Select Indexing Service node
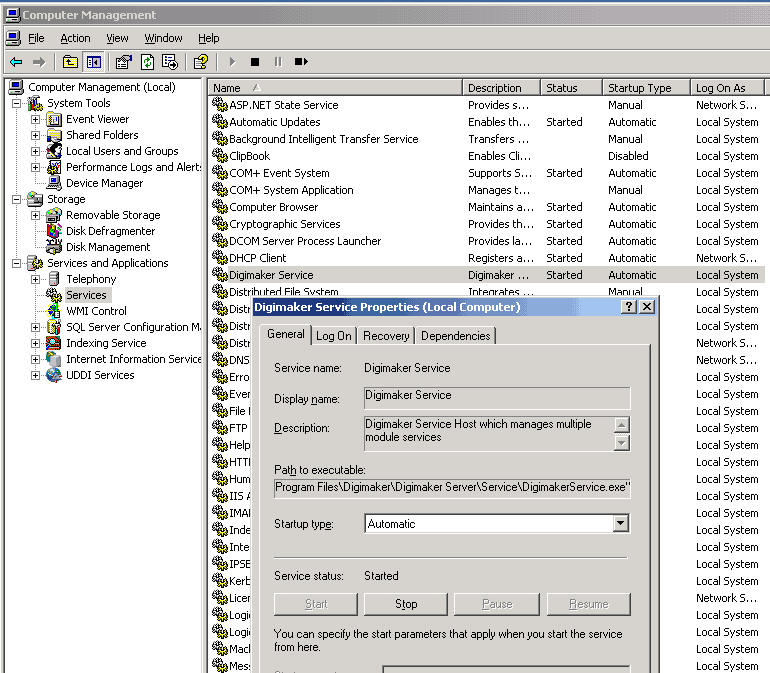Screen dimensions: 770x673 pyautogui.click(x=106, y=343)
